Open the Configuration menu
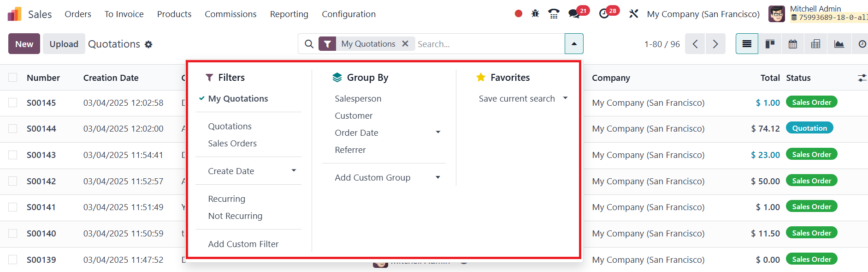This screenshot has width=868, height=272. click(348, 14)
